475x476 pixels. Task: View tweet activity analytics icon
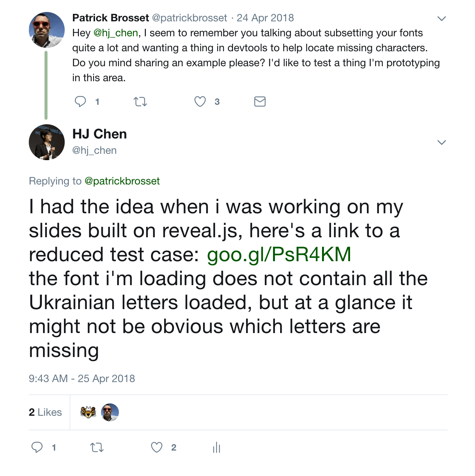(217, 447)
